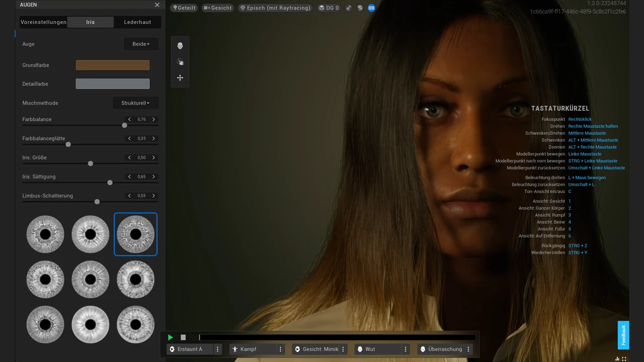The height and width of the screenshot is (362, 644).
Task: Select the Sculpt head tool icon
Action: pos(180,46)
